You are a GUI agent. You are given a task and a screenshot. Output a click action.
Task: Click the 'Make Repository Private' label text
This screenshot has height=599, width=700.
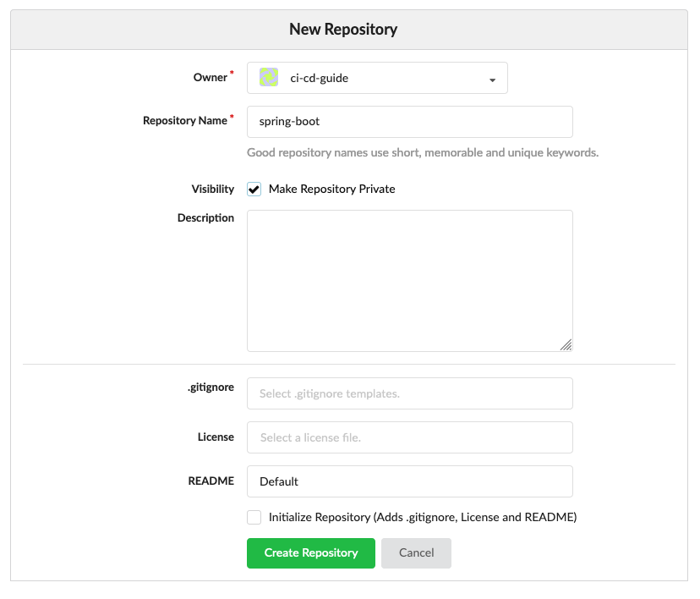tap(331, 189)
